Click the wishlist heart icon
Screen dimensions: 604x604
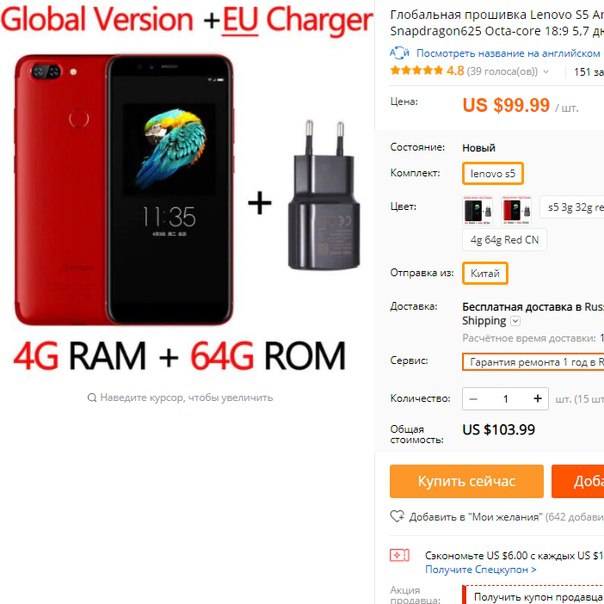pos(397,516)
